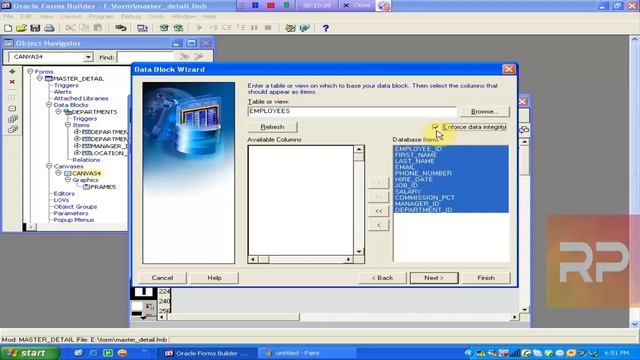Click the Next > wizard button
This screenshot has width=640, height=360.
(x=434, y=278)
